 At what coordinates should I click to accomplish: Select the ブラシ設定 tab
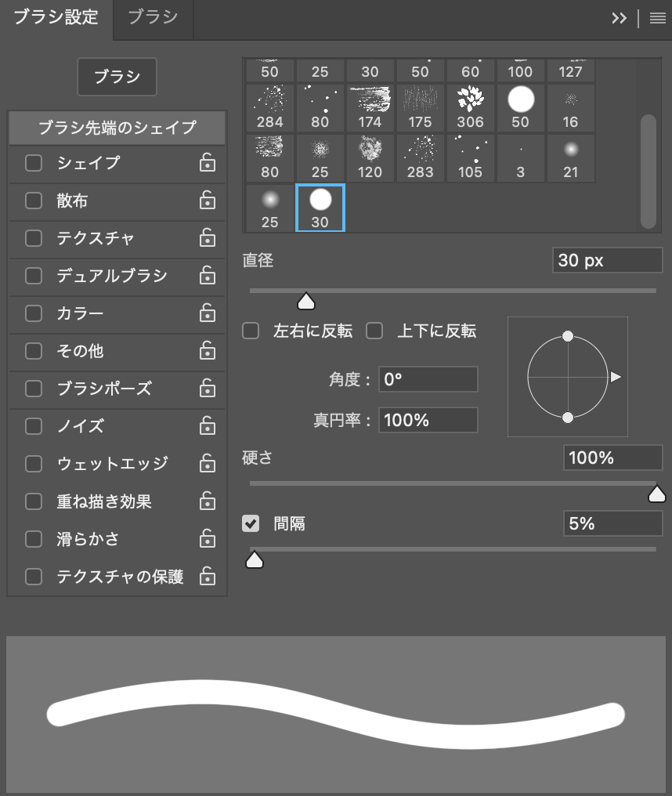coord(56,17)
